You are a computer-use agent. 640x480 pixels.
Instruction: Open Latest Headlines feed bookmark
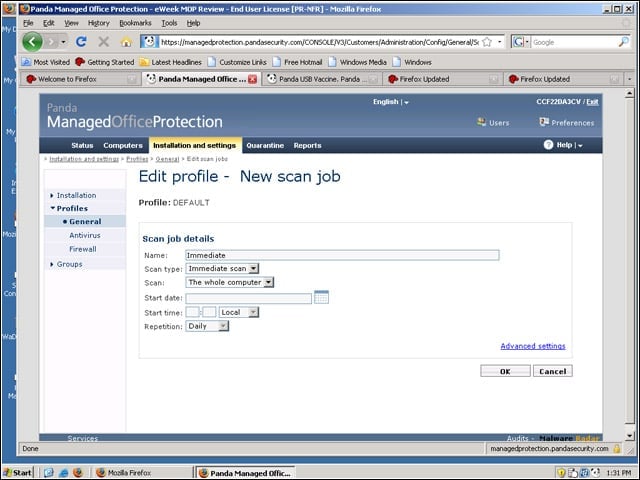(x=171, y=62)
